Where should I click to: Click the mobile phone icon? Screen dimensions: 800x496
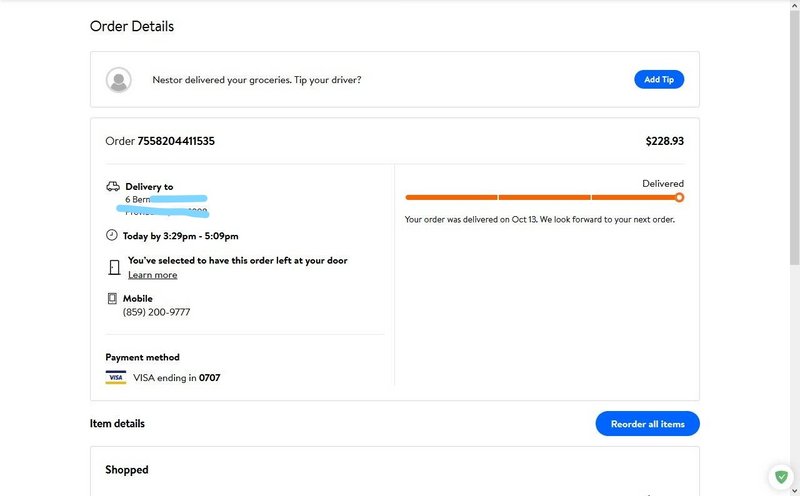tap(112, 299)
